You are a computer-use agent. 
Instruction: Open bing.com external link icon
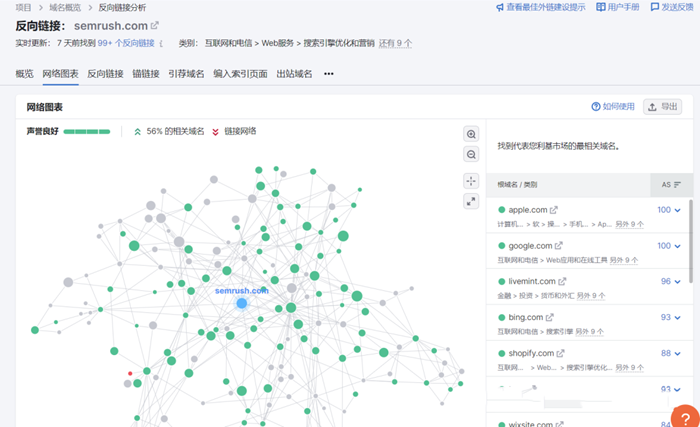click(550, 317)
